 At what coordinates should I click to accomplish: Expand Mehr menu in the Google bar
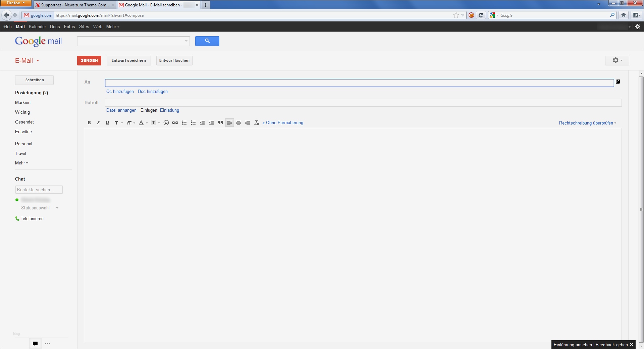pos(113,27)
